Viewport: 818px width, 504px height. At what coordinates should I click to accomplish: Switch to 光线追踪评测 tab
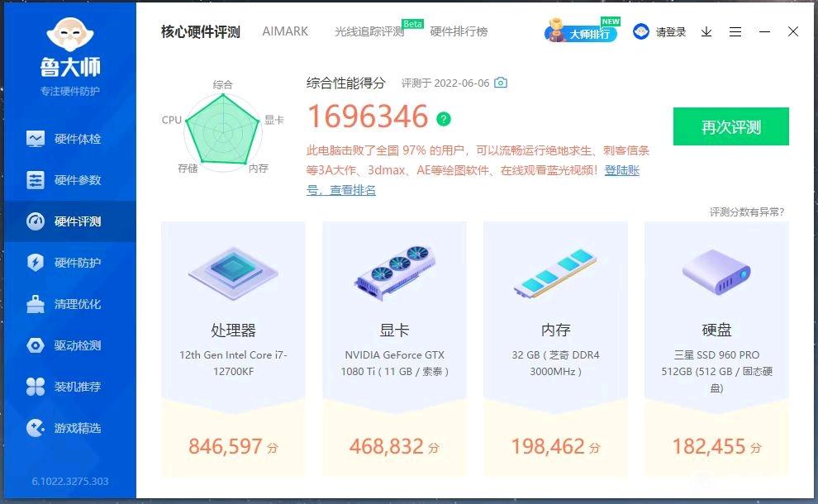[x=369, y=31]
